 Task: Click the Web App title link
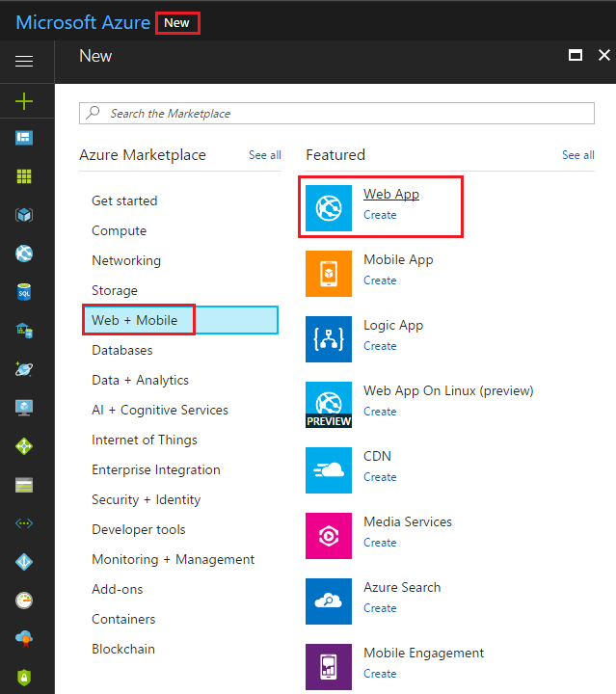click(391, 195)
